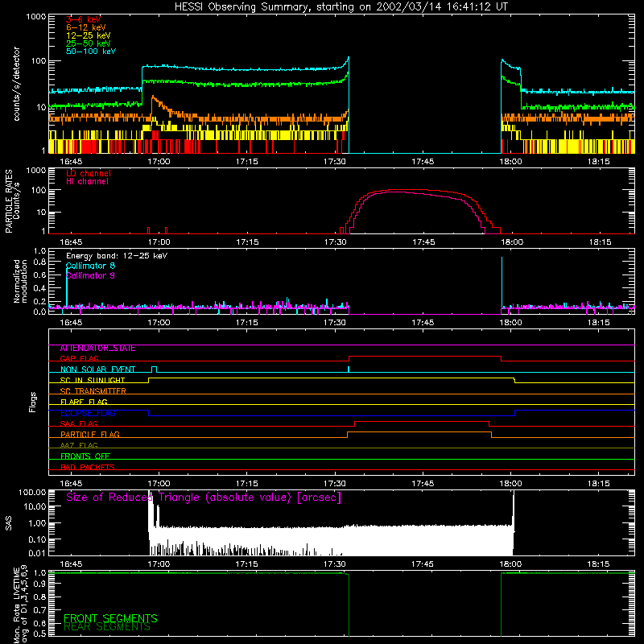This screenshot has height=644, width=644.
Task: Click the 'Energy band: 12-25 keV' annotation
Action: [117, 256]
